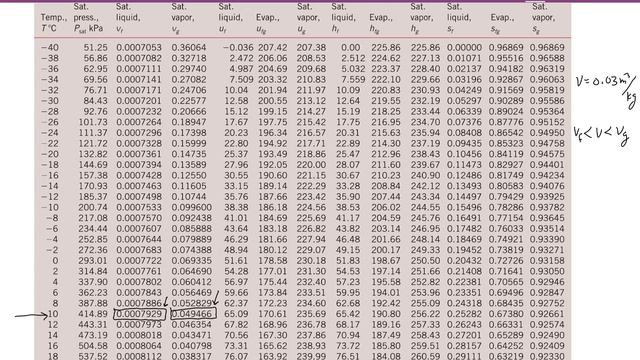Select the pressure value 443.31 at 12 °C
The height and width of the screenshot is (360, 640).
click(92, 324)
